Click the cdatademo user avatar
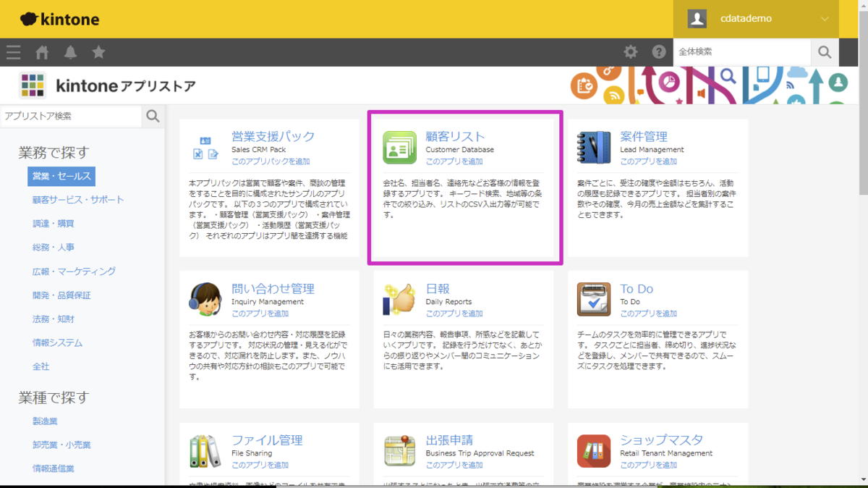Viewport: 868px width, 488px height. pos(697,19)
